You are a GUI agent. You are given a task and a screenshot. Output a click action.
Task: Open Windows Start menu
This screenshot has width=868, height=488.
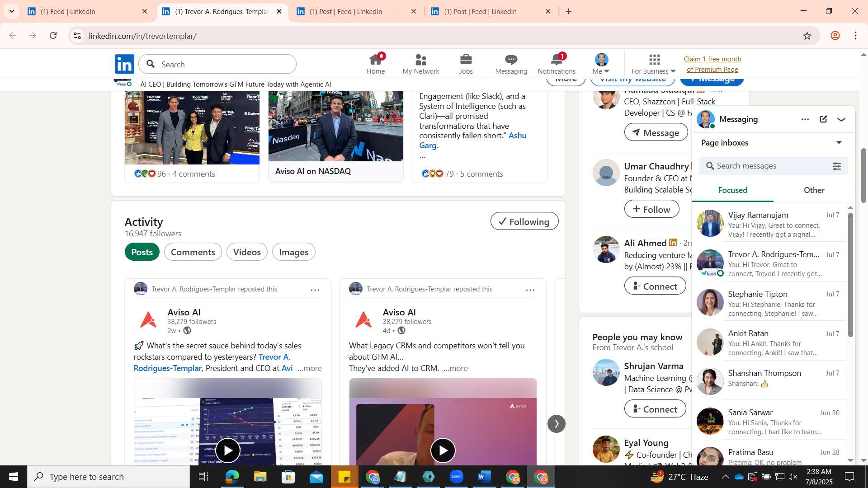(x=13, y=477)
